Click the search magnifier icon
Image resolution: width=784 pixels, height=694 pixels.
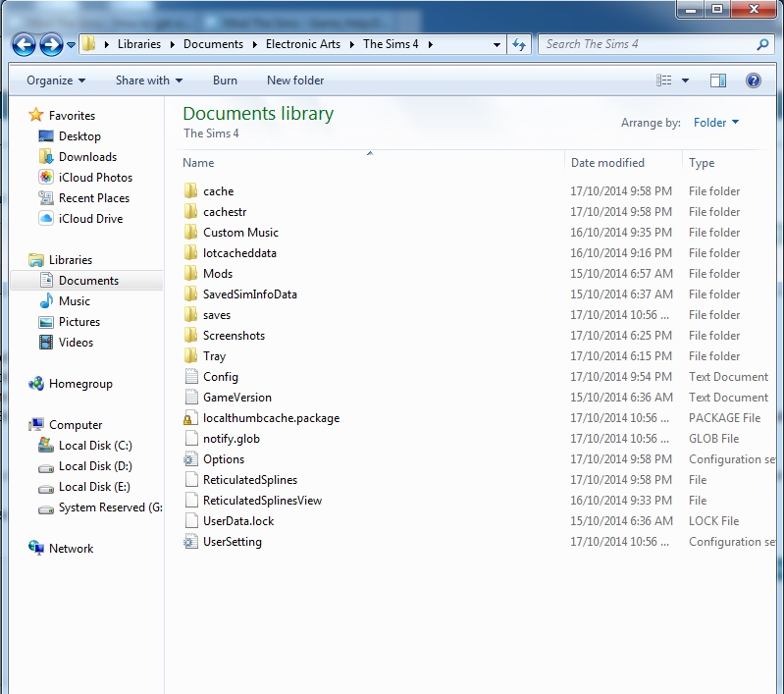[762, 44]
